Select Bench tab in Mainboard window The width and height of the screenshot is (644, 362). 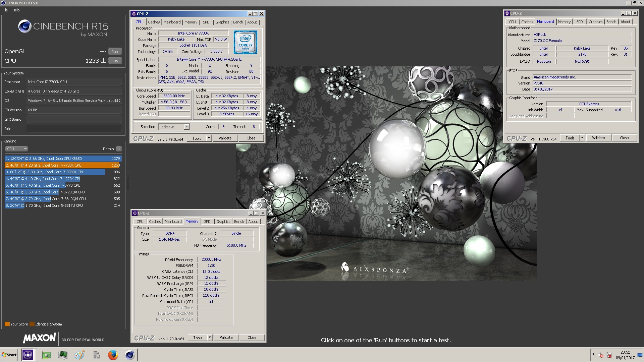coord(611,22)
